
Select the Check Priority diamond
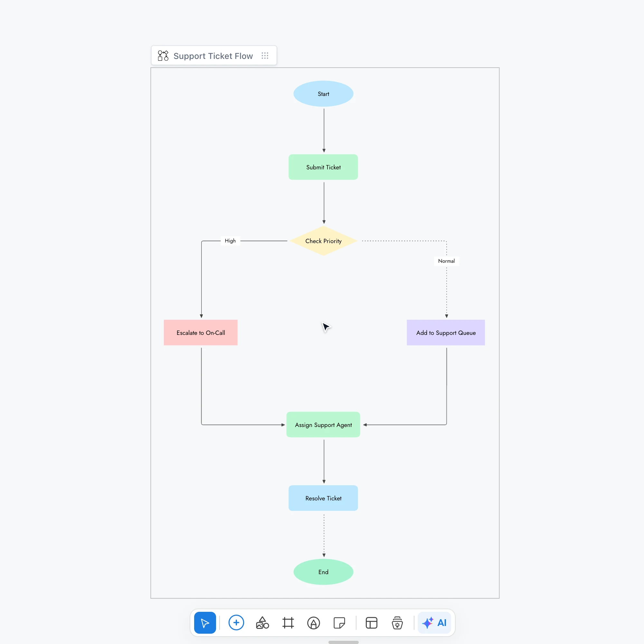pyautogui.click(x=323, y=241)
